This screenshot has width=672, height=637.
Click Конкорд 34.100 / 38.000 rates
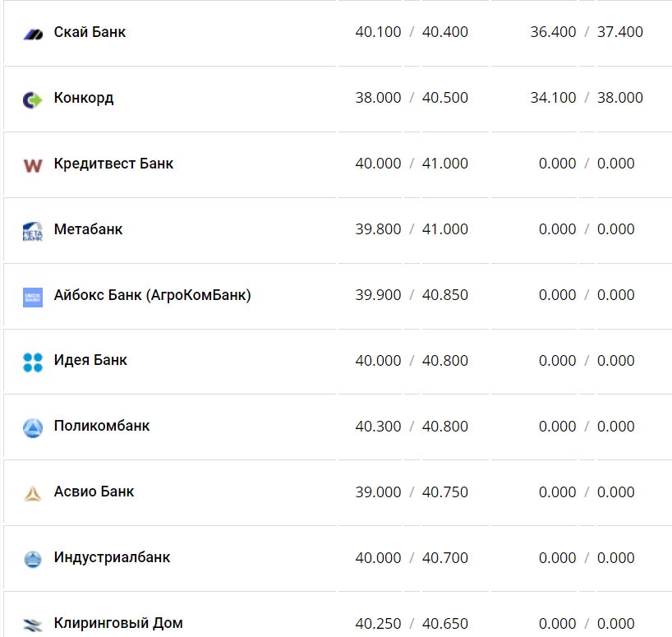point(587,98)
